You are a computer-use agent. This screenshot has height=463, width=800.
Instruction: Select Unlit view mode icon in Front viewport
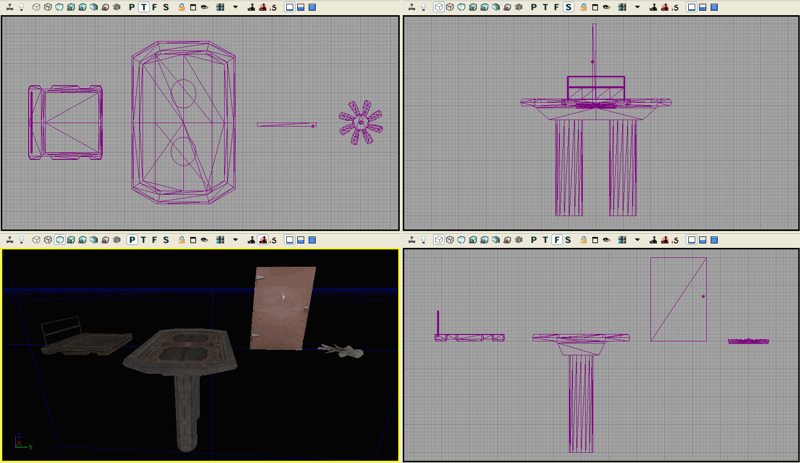tap(462, 240)
